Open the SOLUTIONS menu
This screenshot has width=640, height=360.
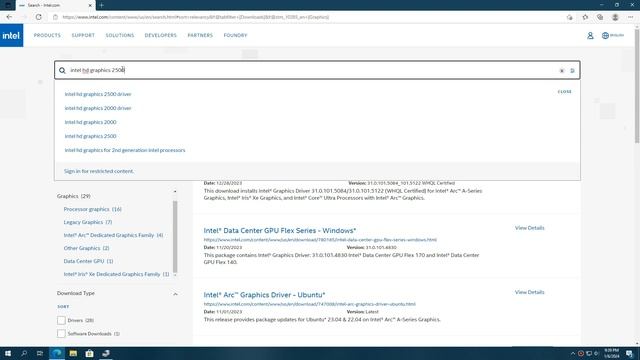coord(120,36)
